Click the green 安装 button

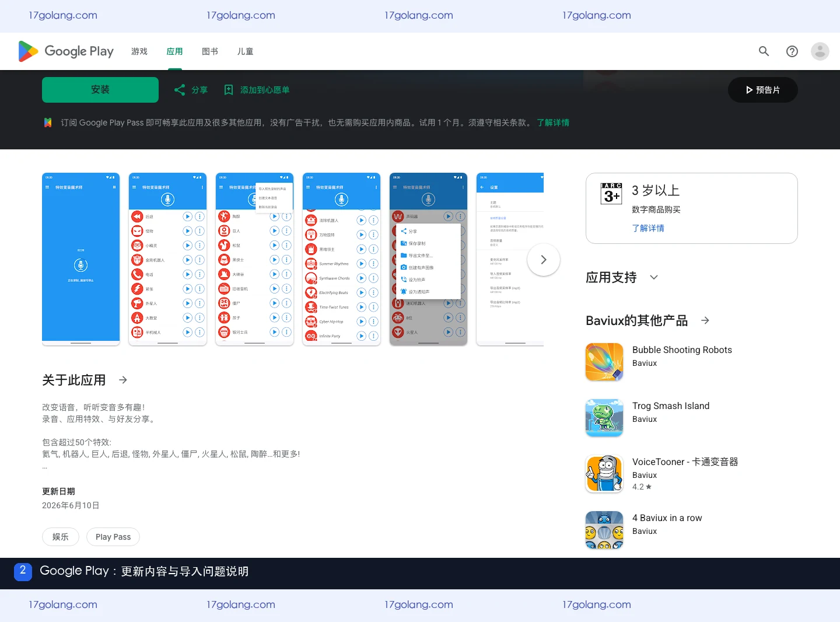(x=100, y=90)
